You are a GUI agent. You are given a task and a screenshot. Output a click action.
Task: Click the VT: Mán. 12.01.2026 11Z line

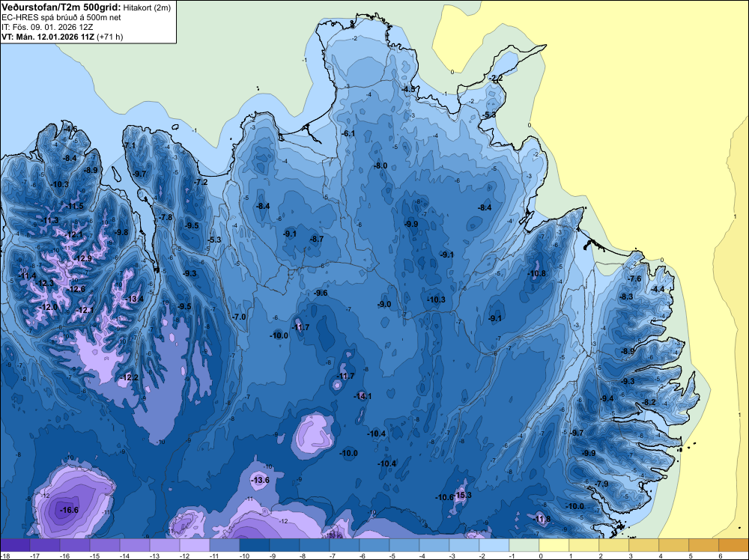(62, 37)
